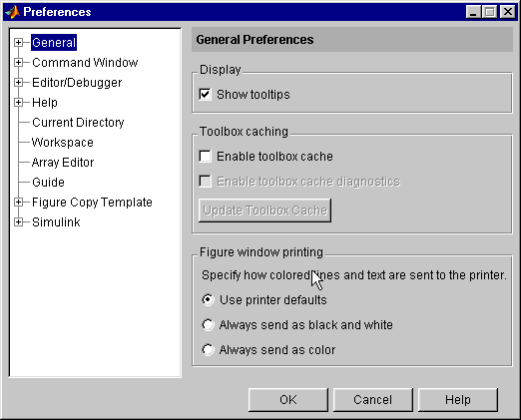Open Array Editor preferences
The width and height of the screenshot is (521, 420).
[x=63, y=163]
